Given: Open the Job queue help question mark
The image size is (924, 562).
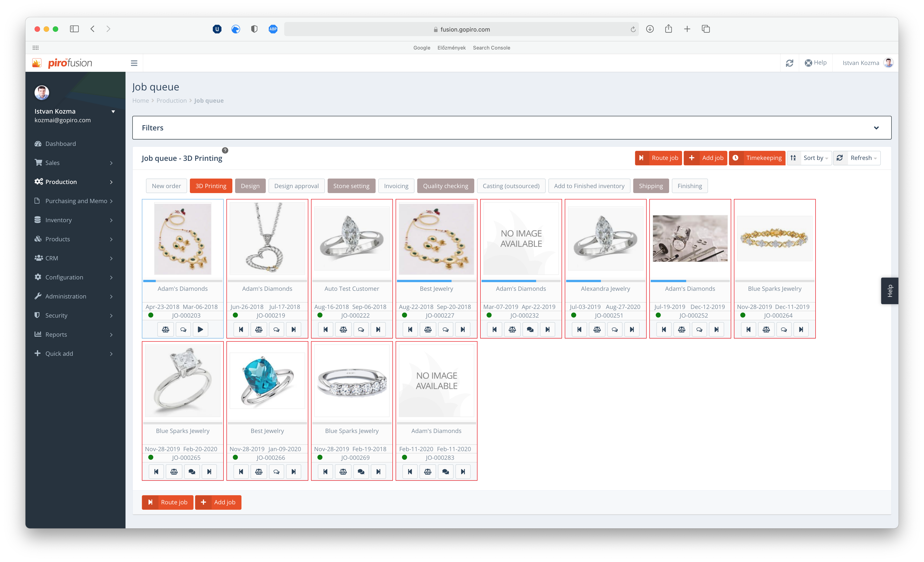Looking at the screenshot, I should click(225, 151).
